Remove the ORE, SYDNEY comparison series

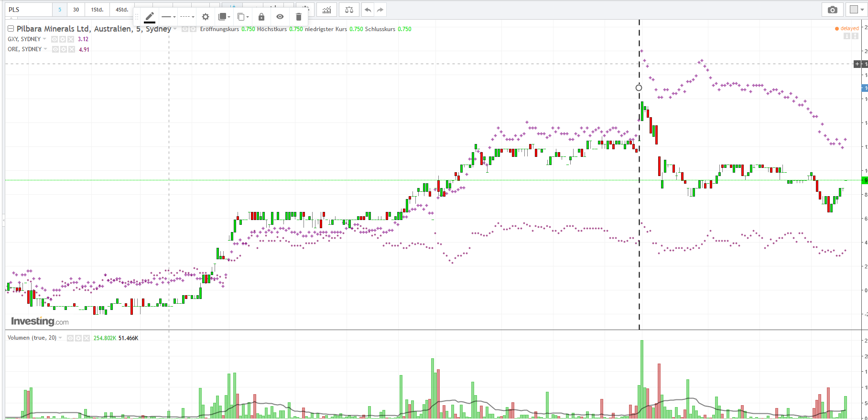[71, 49]
